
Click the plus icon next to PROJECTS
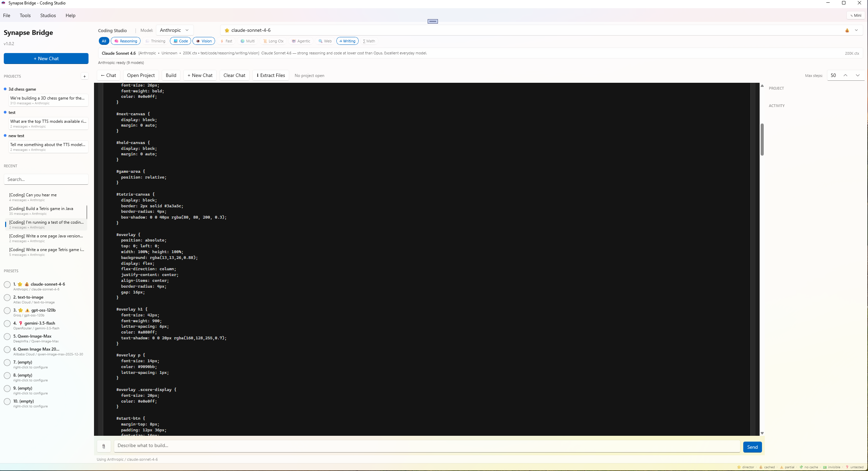tap(84, 76)
